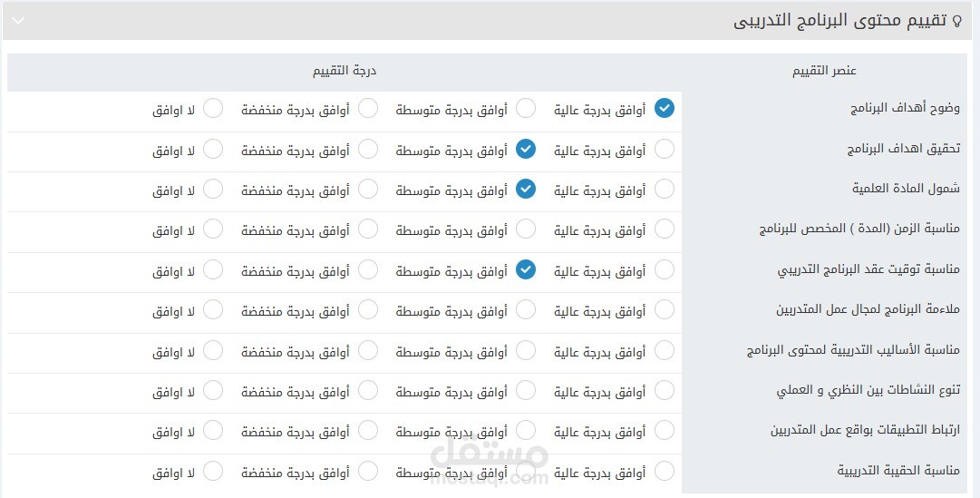Pick أوافق بدرجة متوسطة for مناسبة الزمن المخصص للبرنامج

click(x=526, y=229)
